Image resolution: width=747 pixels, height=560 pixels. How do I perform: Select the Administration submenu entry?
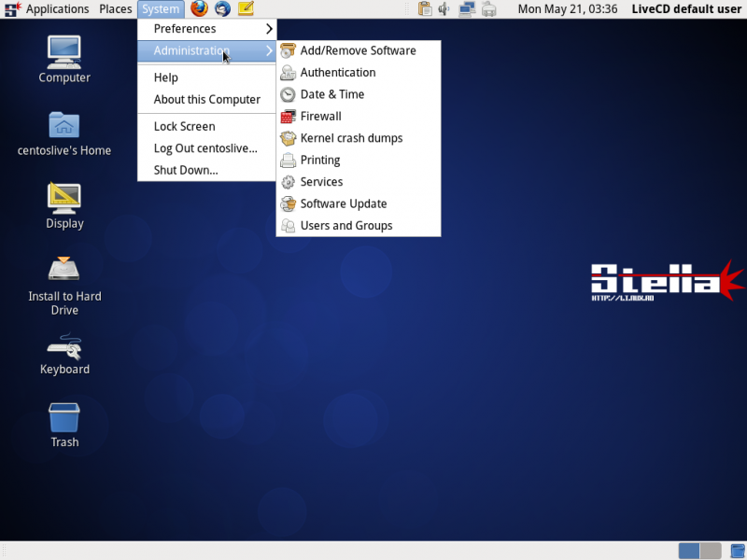click(206, 50)
